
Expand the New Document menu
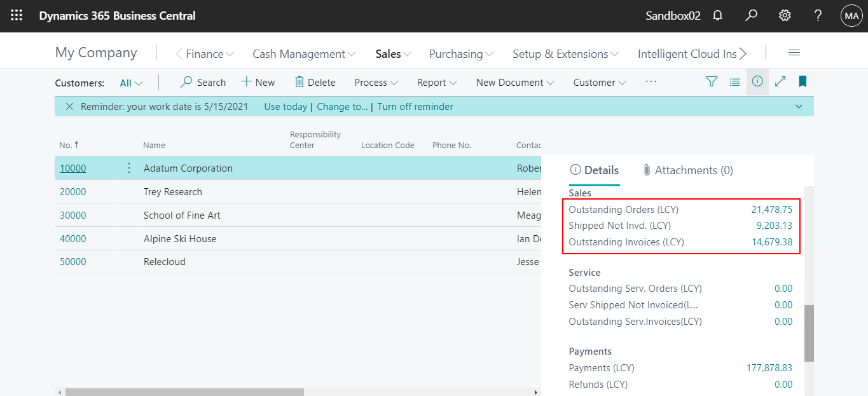[514, 82]
